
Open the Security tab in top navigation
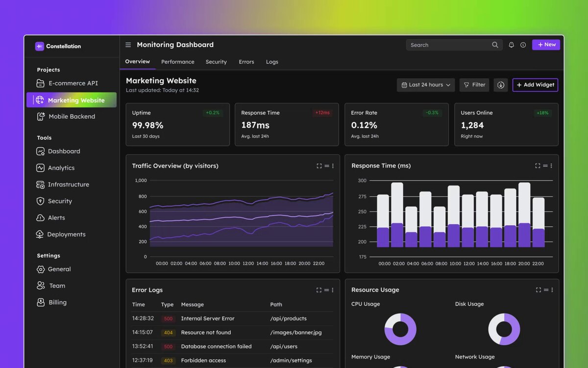pyautogui.click(x=216, y=62)
